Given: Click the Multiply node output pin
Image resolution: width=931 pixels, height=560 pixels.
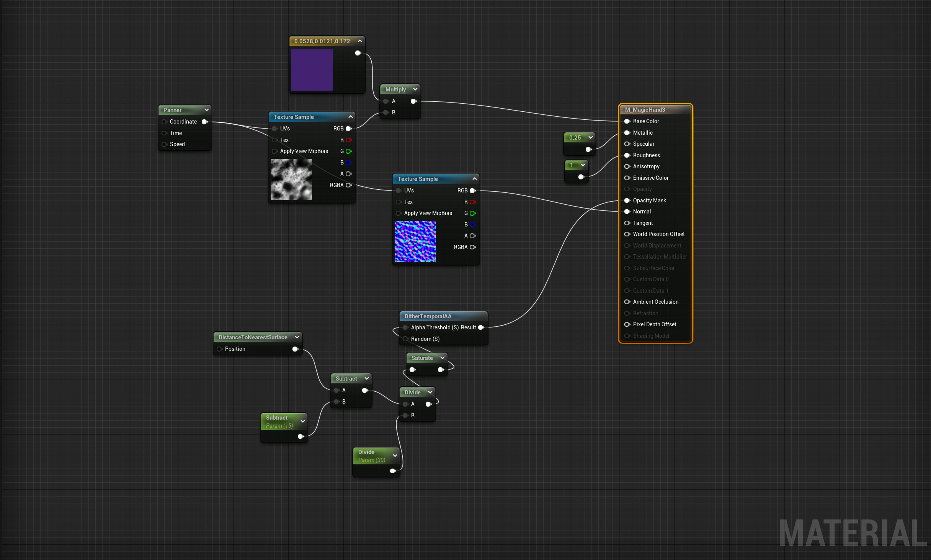Looking at the screenshot, I should [413, 101].
